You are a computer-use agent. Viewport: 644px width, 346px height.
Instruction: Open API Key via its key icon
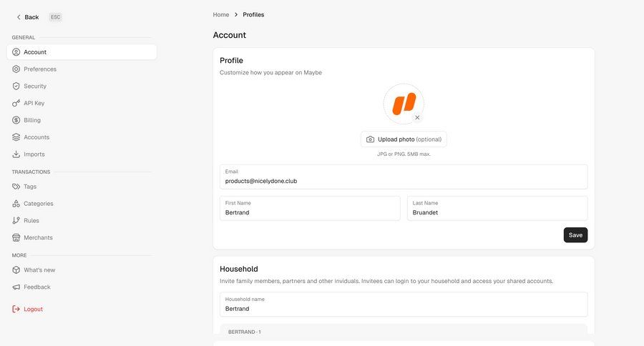click(x=16, y=103)
